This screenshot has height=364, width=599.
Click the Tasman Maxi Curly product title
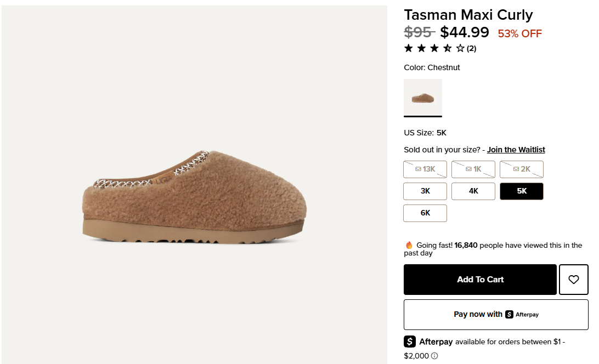(468, 15)
